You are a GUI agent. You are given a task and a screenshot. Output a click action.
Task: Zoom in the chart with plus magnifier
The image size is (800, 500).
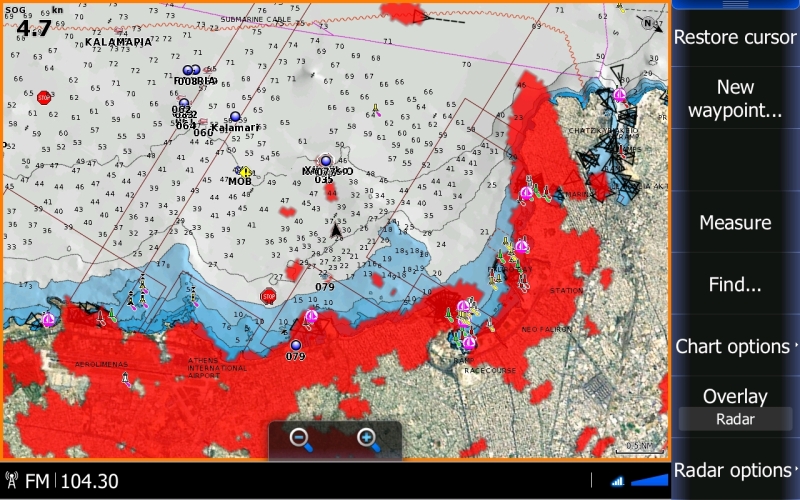pyautogui.click(x=367, y=438)
